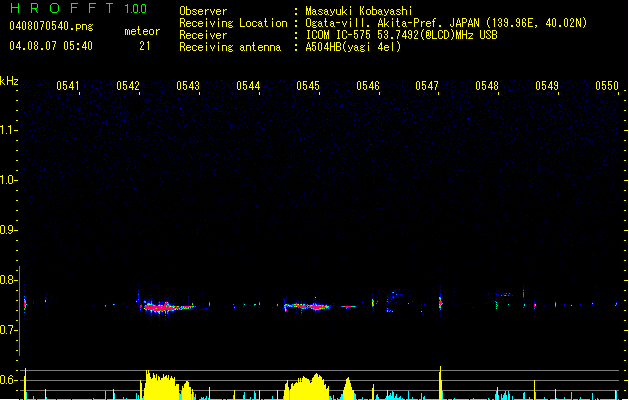
Task: Click the 1.0 kHz axis label
Action: pyautogui.click(x=8, y=180)
